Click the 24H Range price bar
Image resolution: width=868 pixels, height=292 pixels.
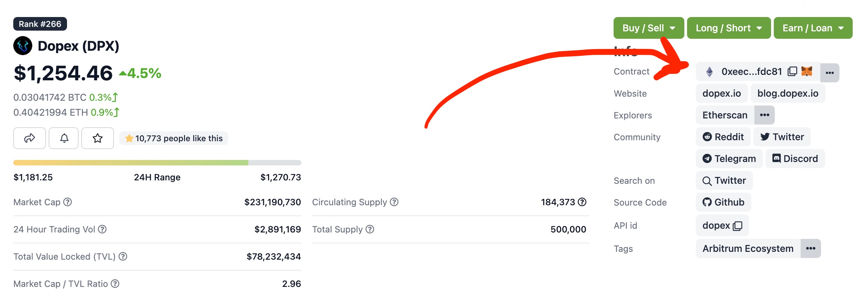click(x=157, y=163)
